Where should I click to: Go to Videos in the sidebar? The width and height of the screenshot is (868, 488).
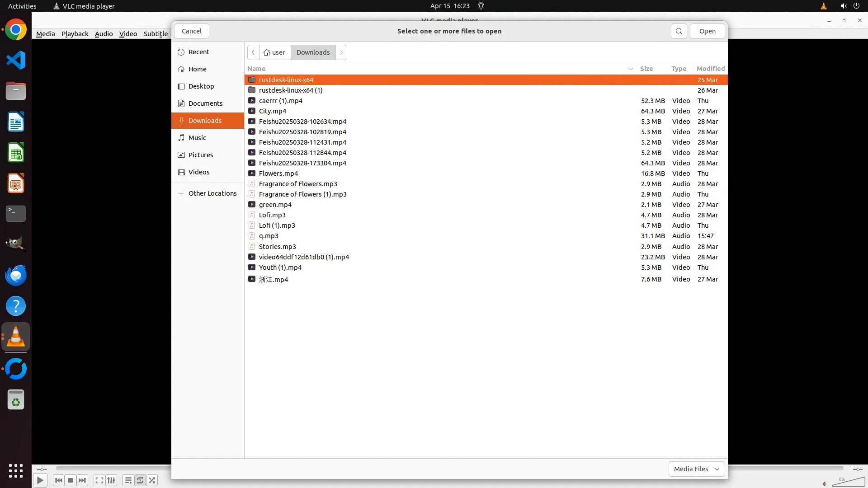point(199,172)
